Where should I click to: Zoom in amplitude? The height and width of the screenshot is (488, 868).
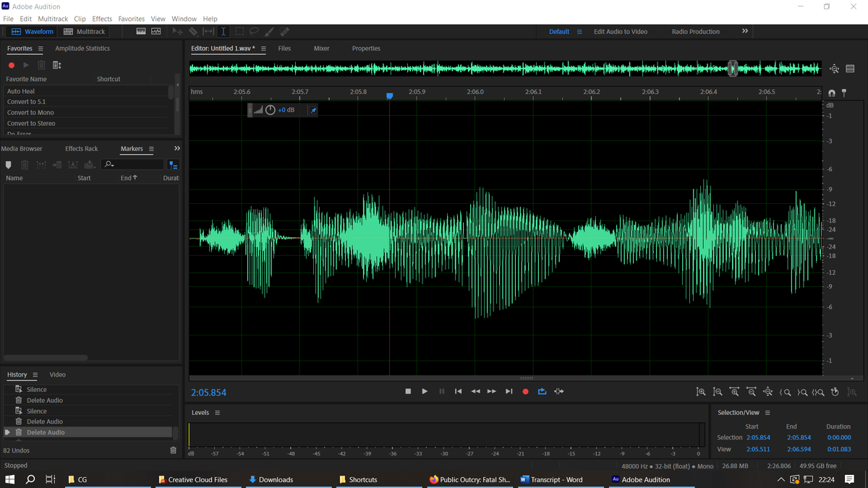[x=701, y=392]
